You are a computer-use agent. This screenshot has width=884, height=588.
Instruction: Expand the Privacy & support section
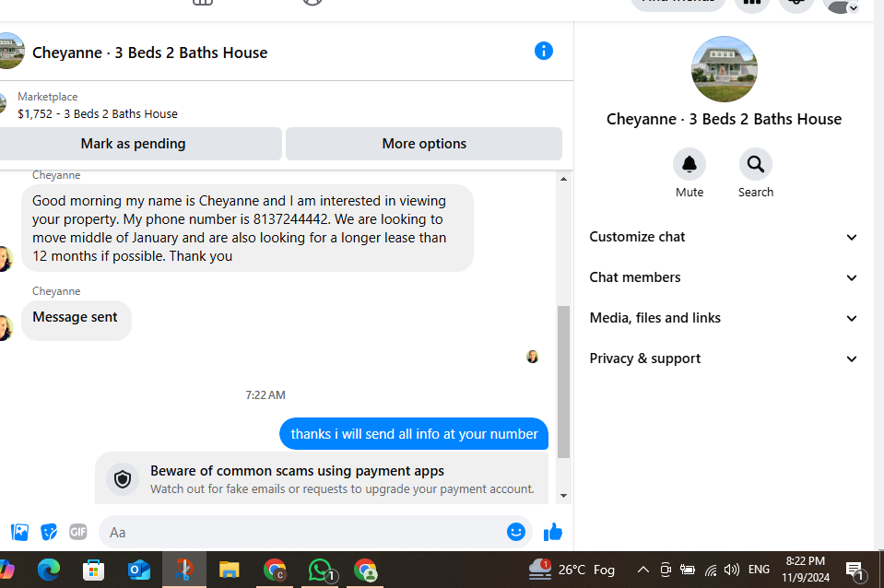(724, 359)
